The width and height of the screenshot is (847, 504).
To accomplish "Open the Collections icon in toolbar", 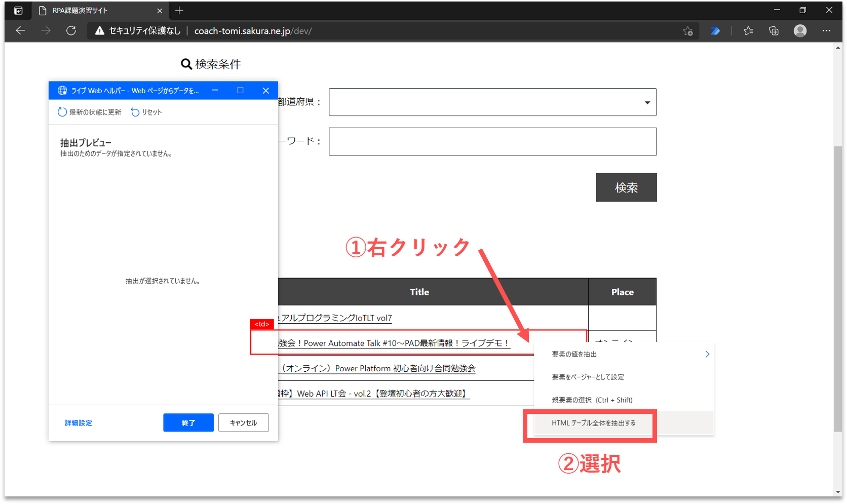I will [x=774, y=31].
